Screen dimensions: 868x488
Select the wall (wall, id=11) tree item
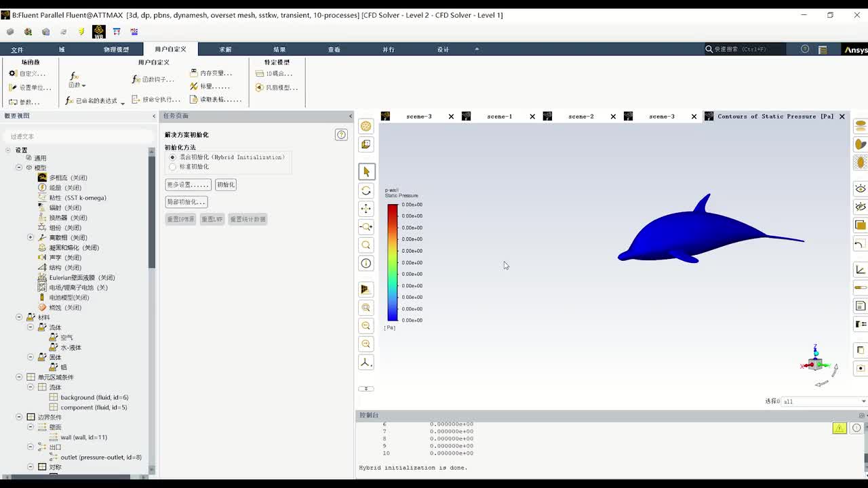pyautogui.click(x=83, y=437)
